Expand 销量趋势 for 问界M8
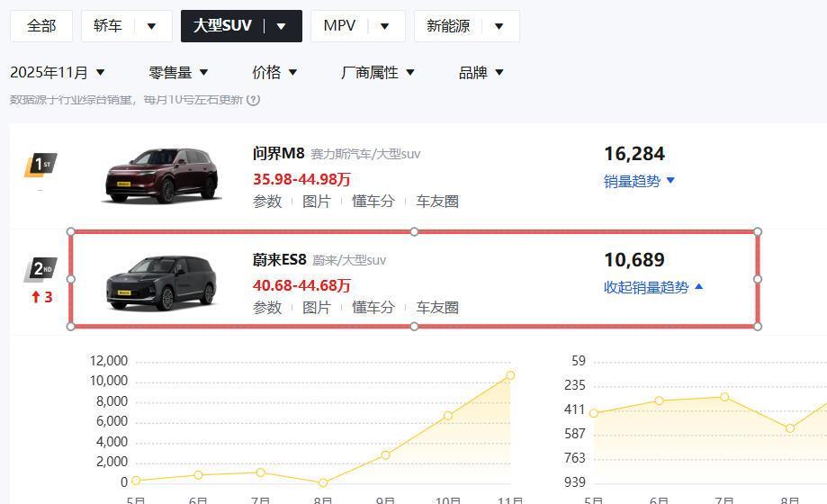Image resolution: width=827 pixels, height=504 pixels. [x=639, y=181]
